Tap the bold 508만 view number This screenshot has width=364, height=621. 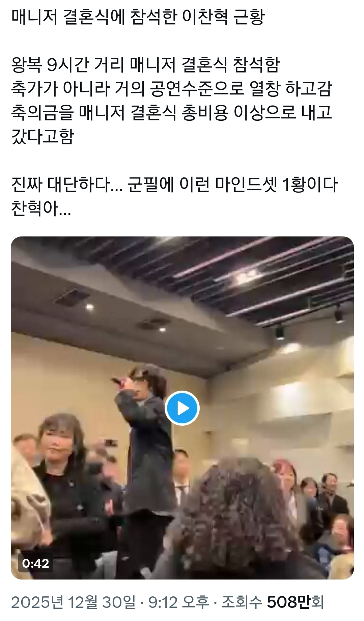tap(288, 602)
